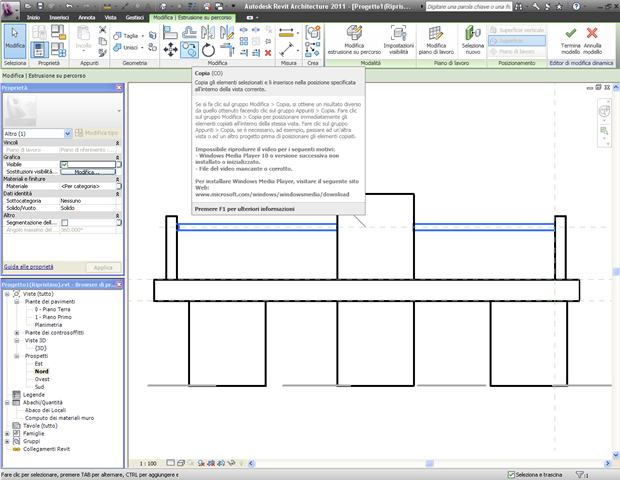Image resolution: width=620 pixels, height=480 pixels.
Task: Click the 1 : 100 view scale
Action: click(x=148, y=463)
